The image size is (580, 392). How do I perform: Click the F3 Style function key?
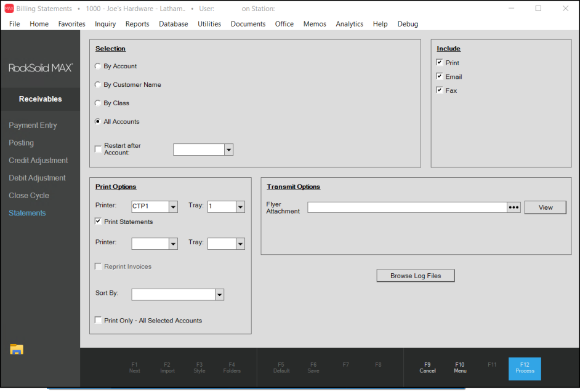click(199, 367)
